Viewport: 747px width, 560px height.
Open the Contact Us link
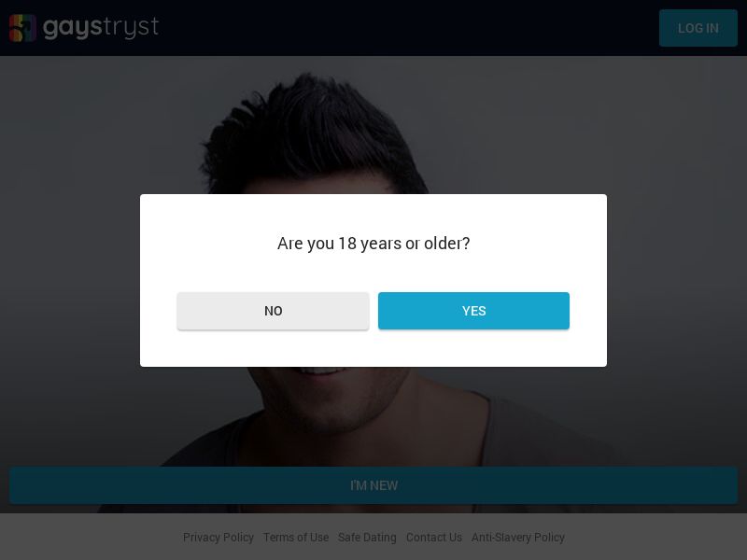434,538
